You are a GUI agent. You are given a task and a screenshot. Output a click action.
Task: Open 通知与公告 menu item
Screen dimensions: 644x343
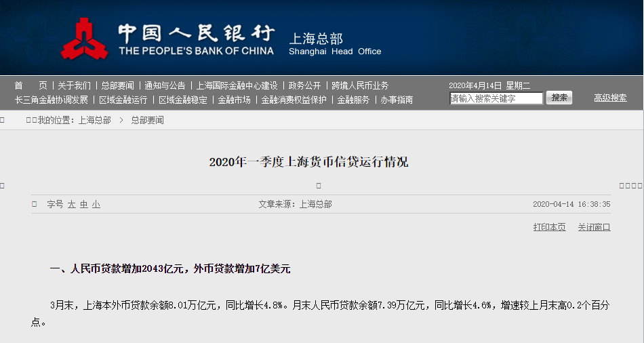165,85
